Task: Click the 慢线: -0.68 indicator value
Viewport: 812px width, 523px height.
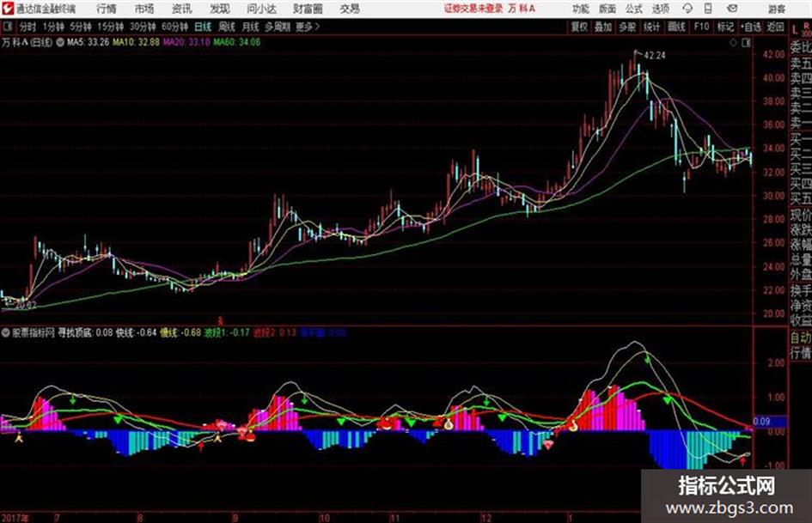Action: tap(180, 332)
